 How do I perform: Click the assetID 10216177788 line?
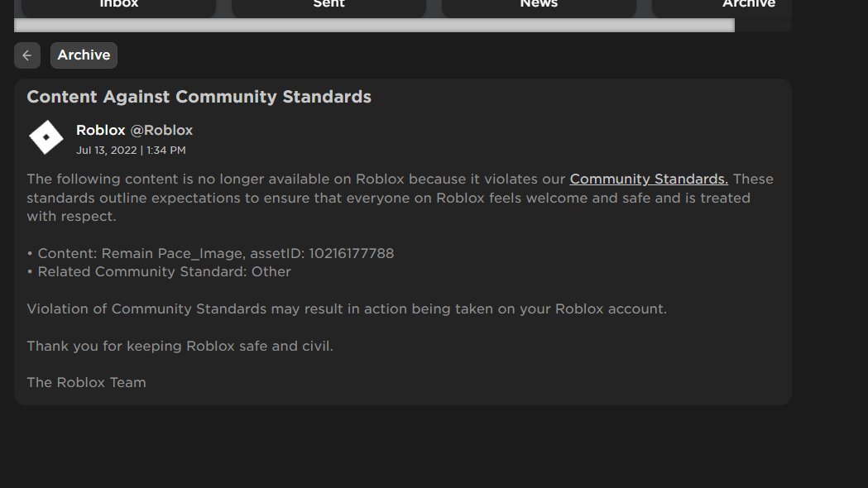(x=210, y=253)
